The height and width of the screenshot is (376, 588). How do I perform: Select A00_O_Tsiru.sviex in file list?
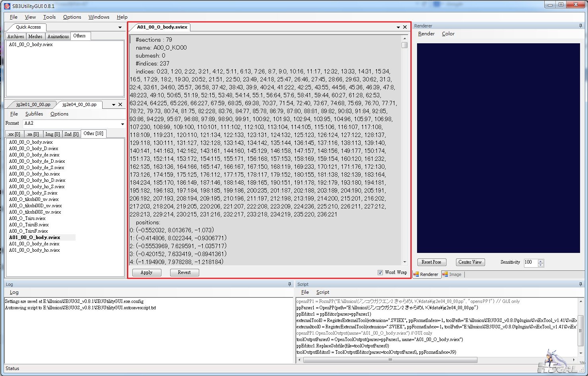(x=27, y=218)
